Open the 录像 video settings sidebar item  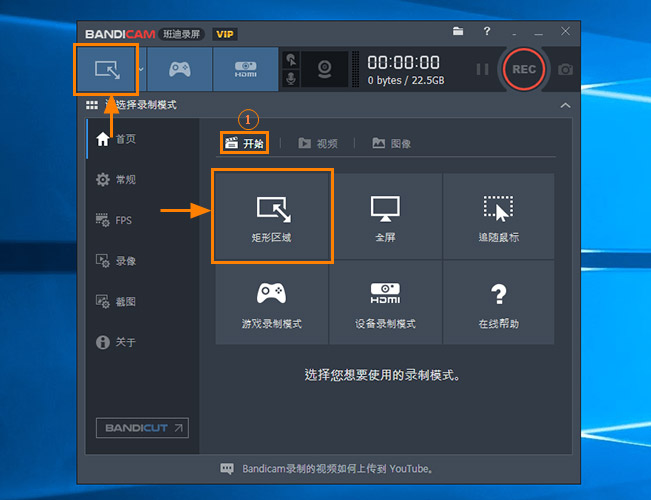tap(116, 261)
